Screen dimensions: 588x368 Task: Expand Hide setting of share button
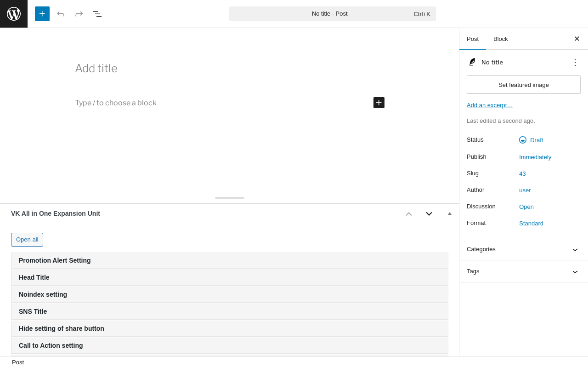pyautogui.click(x=230, y=328)
